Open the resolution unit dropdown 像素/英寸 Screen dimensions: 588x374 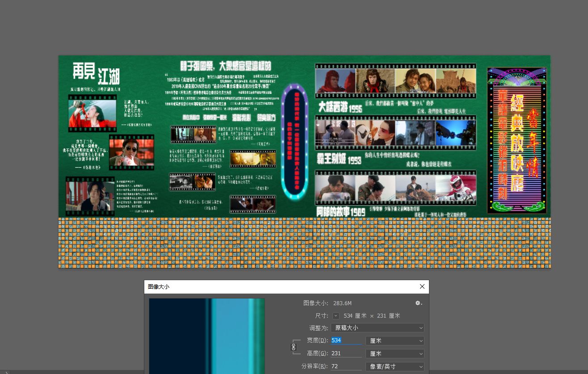pyautogui.click(x=395, y=366)
